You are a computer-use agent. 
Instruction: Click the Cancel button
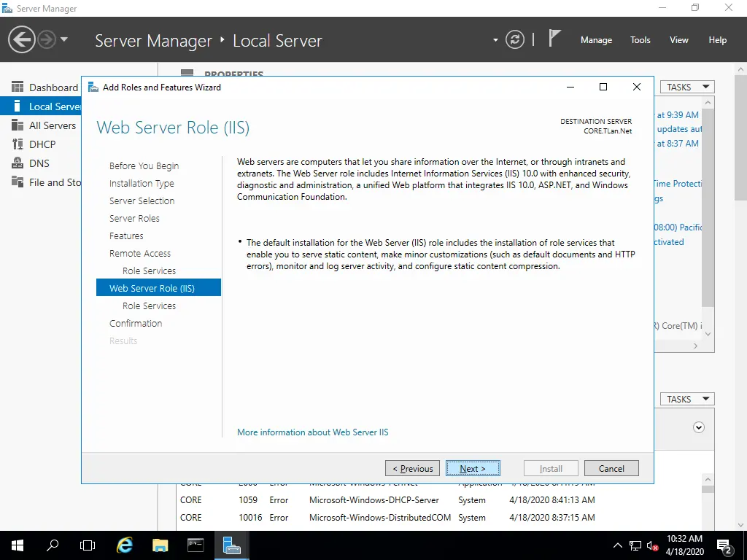point(611,469)
